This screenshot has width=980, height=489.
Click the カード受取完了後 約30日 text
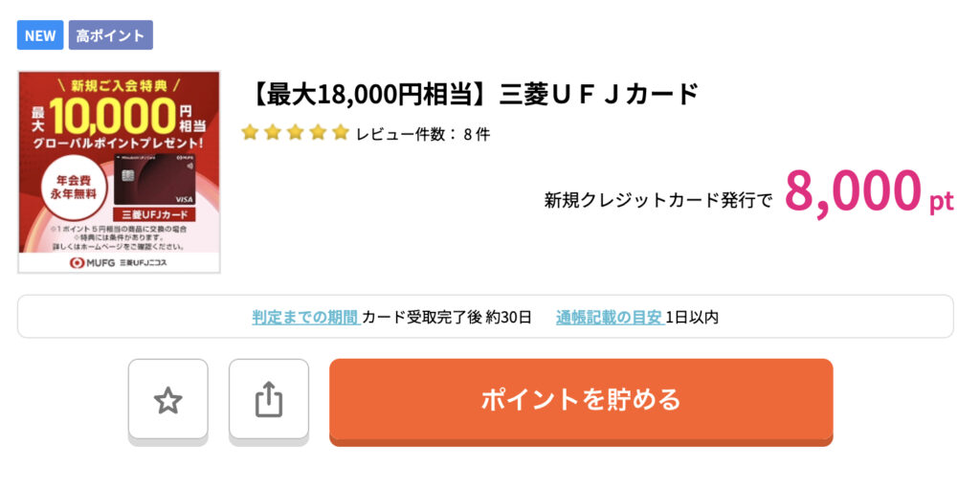click(446, 317)
